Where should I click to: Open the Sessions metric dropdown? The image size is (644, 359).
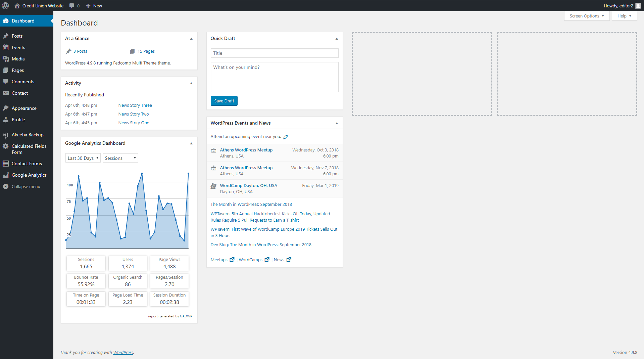pyautogui.click(x=120, y=158)
